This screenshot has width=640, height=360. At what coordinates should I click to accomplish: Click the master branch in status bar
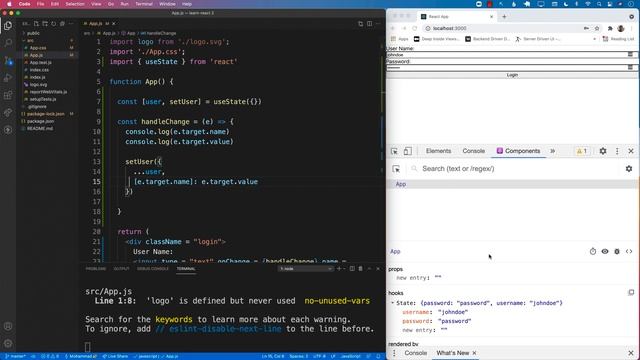[15, 356]
